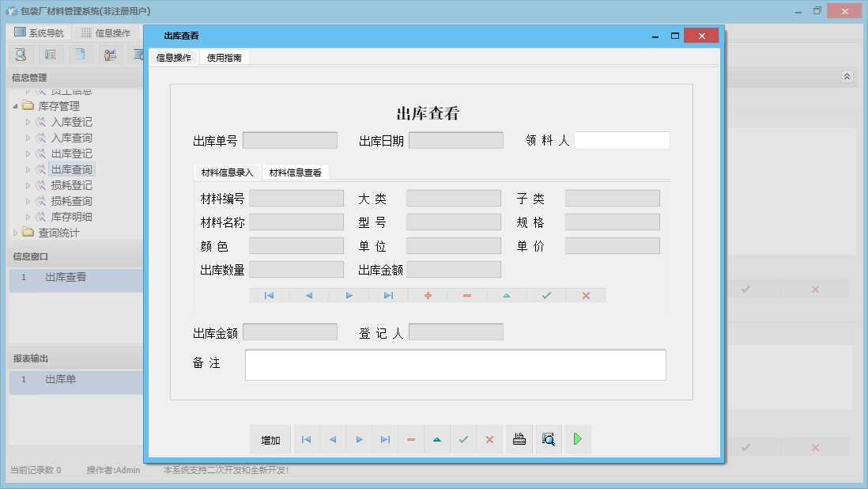Collapse the right panel using the top chevron
The image size is (868, 489).
[846, 77]
